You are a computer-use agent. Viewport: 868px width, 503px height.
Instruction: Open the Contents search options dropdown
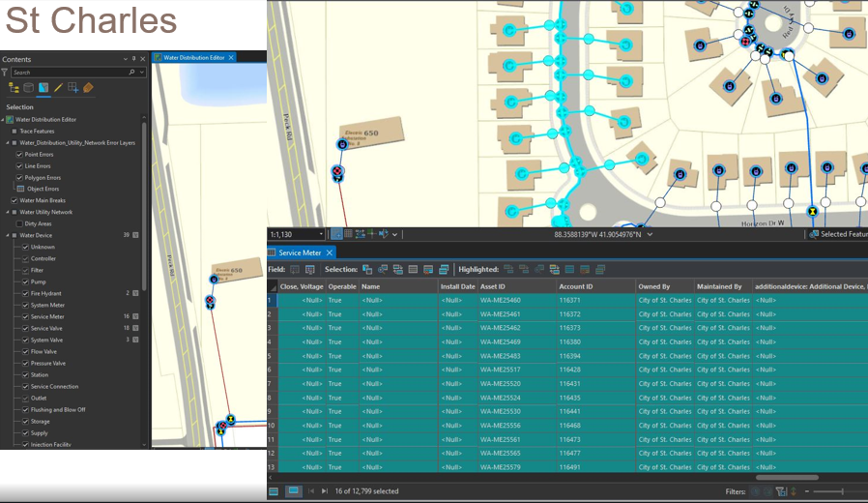pos(142,72)
